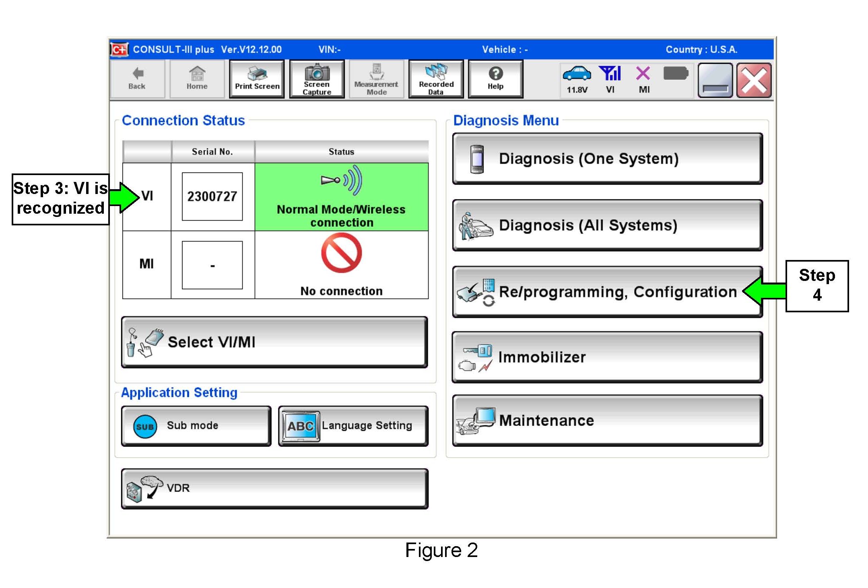The width and height of the screenshot is (868, 588).
Task: Select Re/programming, Configuration
Action: [607, 292]
